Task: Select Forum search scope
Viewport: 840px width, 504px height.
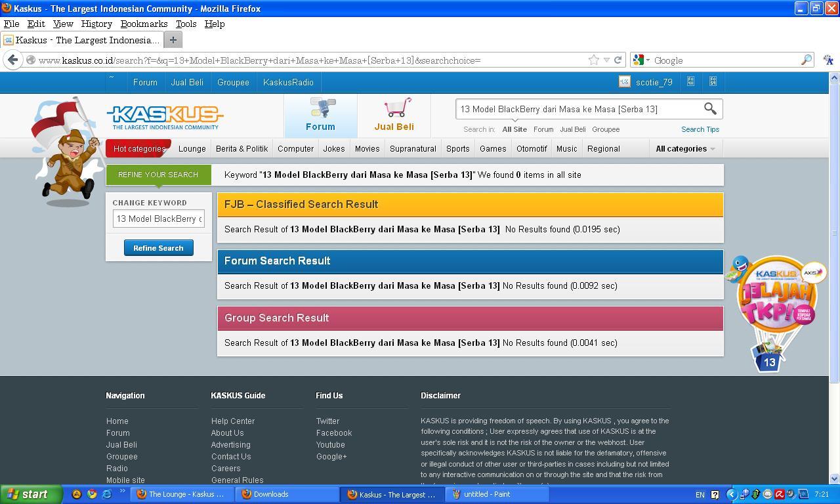Action: coord(543,129)
